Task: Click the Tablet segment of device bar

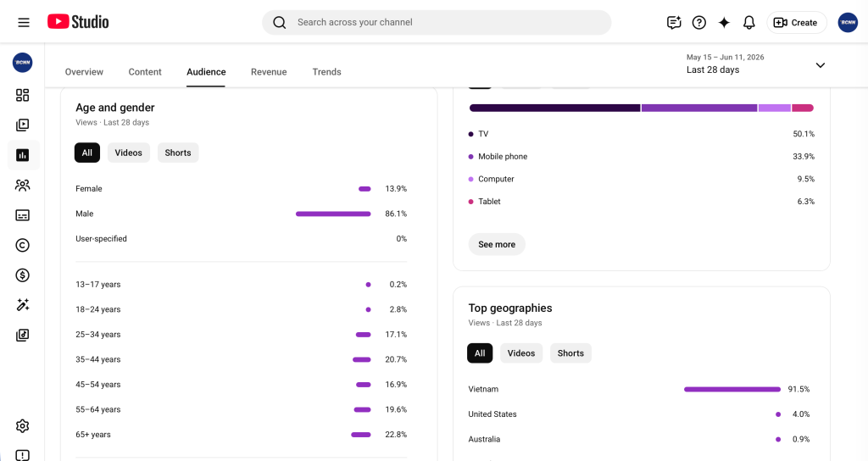Action: click(803, 108)
